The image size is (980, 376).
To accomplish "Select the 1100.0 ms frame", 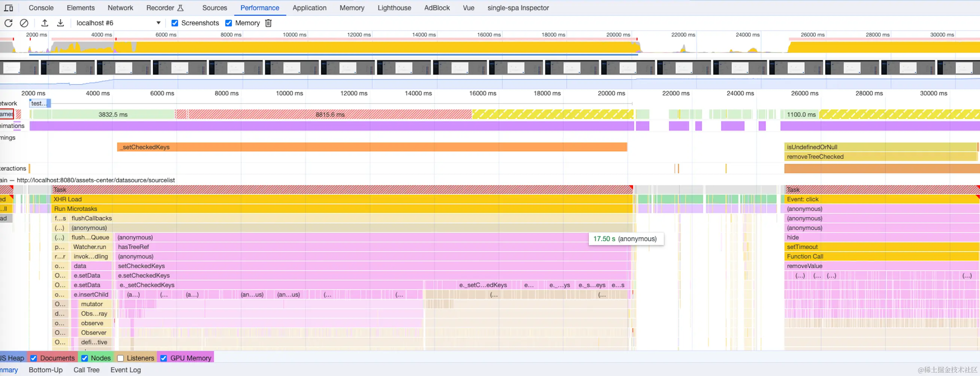I will (x=800, y=114).
